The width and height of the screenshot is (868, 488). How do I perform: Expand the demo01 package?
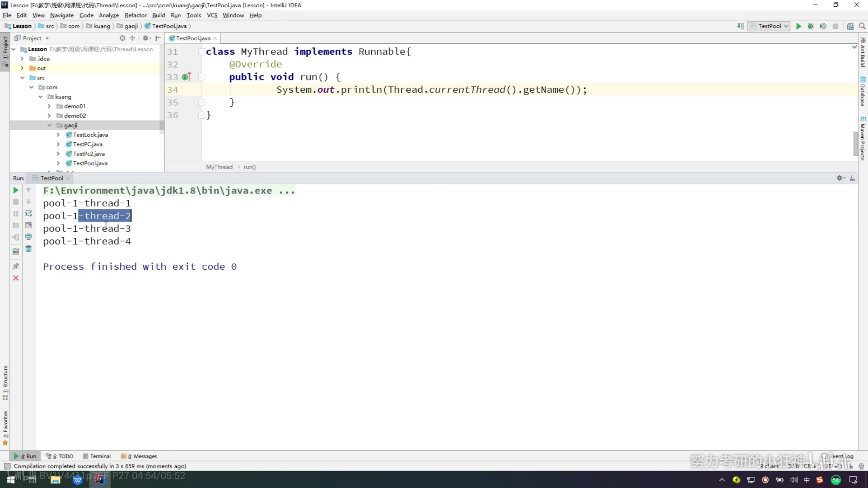click(49, 106)
